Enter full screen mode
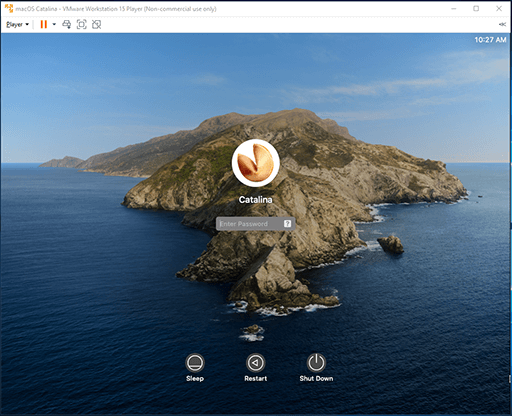The height and width of the screenshot is (416, 512). pyautogui.click(x=82, y=24)
